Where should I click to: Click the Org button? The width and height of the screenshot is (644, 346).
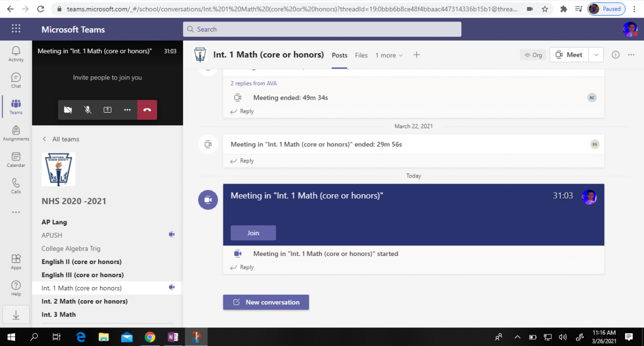[533, 55]
